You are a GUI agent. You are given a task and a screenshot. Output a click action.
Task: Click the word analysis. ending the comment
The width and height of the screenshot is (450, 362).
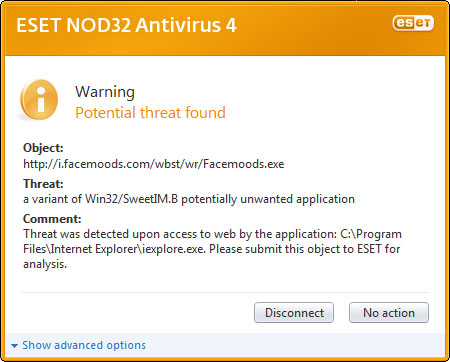(x=45, y=264)
